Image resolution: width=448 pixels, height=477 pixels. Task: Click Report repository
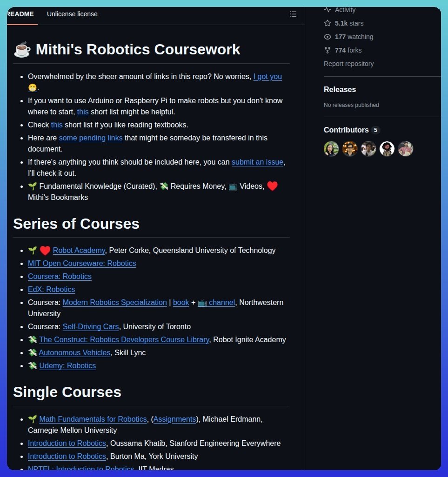(349, 64)
